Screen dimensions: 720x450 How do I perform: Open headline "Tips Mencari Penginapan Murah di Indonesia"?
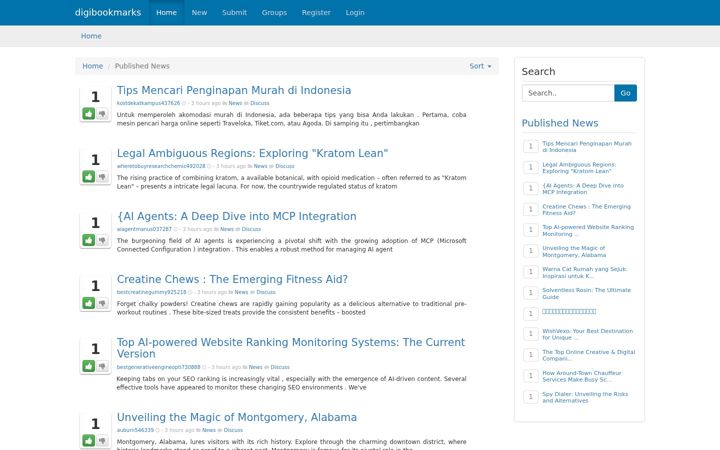[x=234, y=90]
